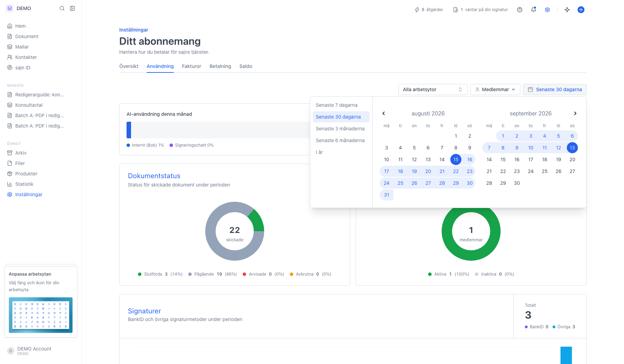Screen dimensions: 624x364
Task: Click the Inställningar breadcrumb link
Action: [x=133, y=30]
